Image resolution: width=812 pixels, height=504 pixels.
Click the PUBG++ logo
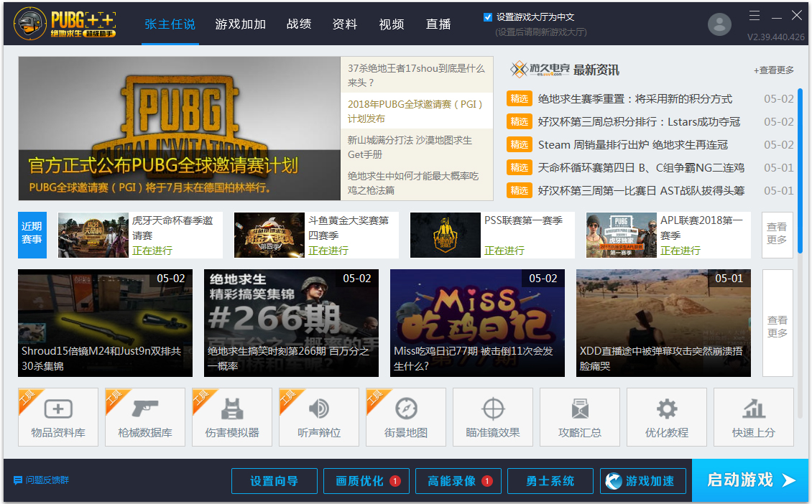click(x=65, y=24)
